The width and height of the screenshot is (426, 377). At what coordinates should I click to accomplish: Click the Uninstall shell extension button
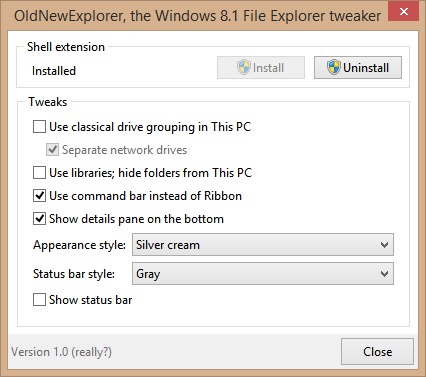(358, 68)
